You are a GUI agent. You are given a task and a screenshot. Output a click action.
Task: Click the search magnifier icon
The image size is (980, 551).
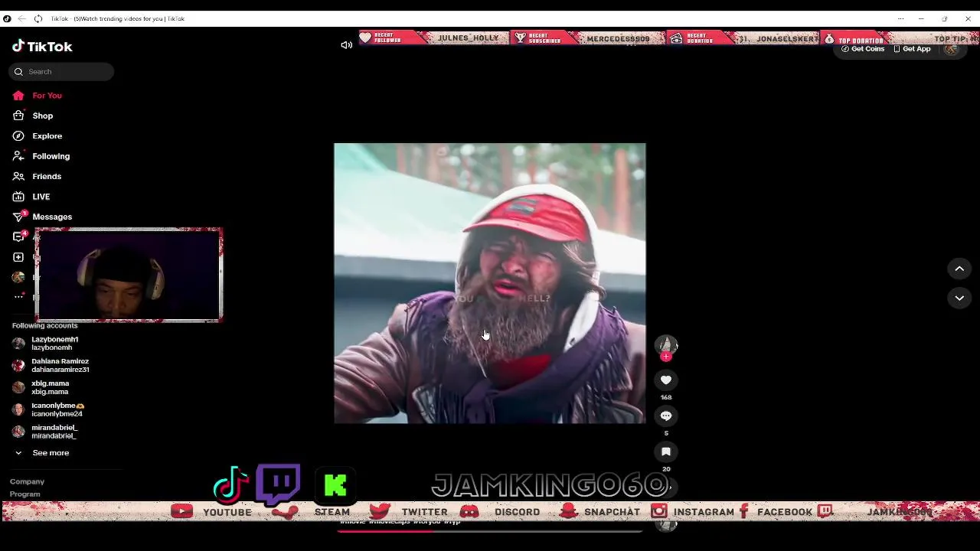point(18,72)
